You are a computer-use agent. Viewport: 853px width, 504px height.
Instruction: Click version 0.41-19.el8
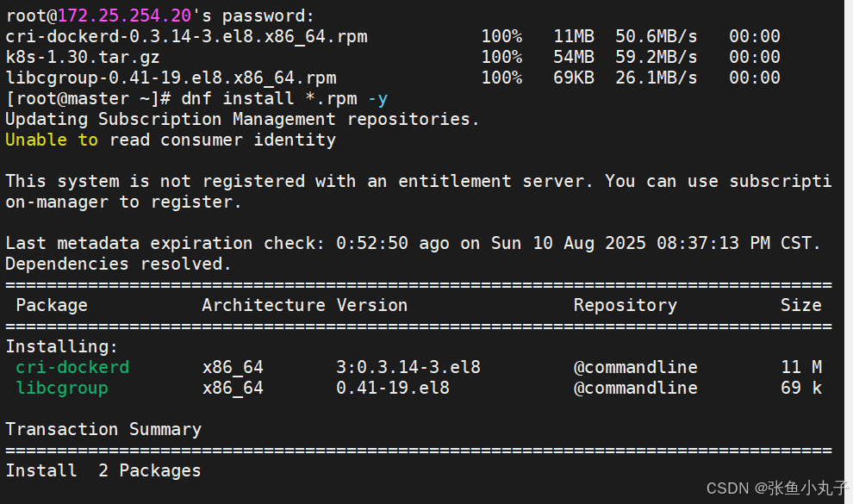(393, 388)
